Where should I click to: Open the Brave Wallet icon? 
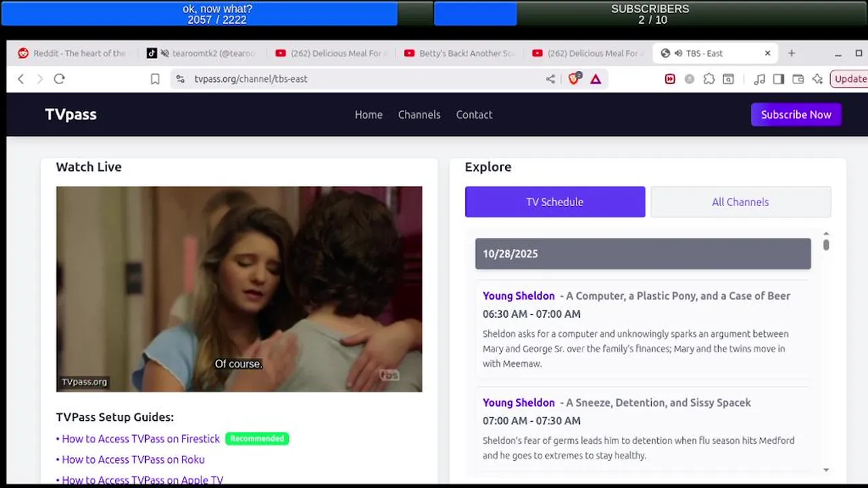pyautogui.click(x=798, y=79)
